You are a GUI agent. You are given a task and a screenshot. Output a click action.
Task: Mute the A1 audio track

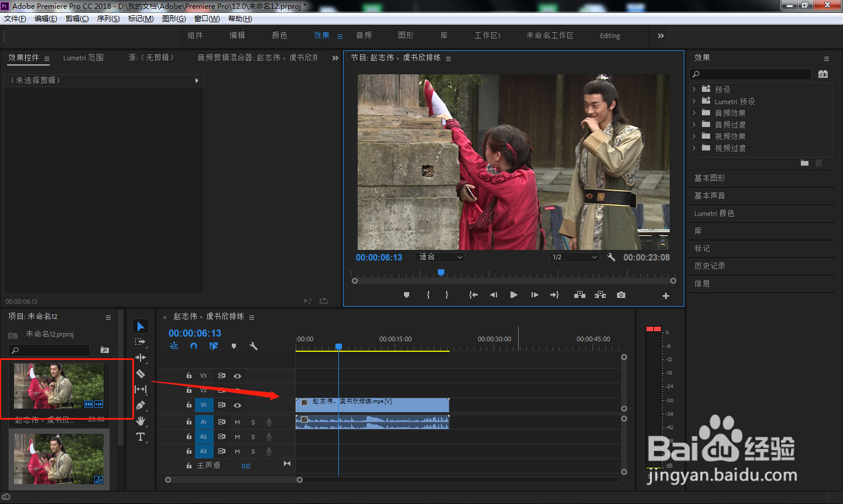coord(237,422)
